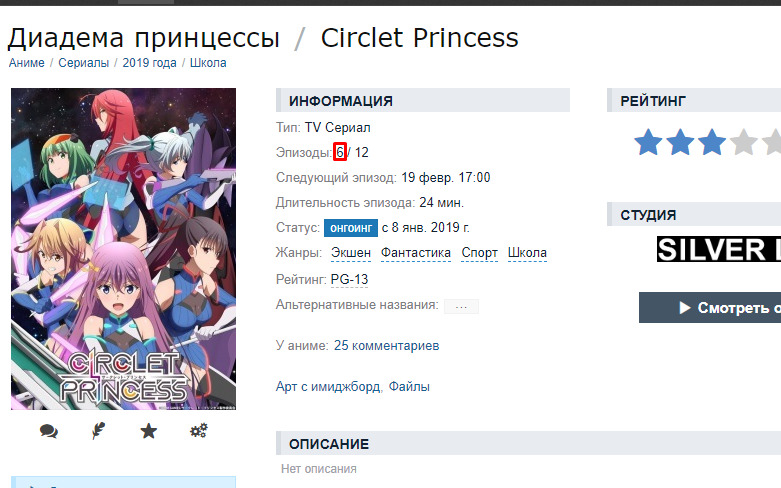Screen dimensions: 781x488
Task: Go to the Сериалы breadcrumb
Action: coord(84,63)
